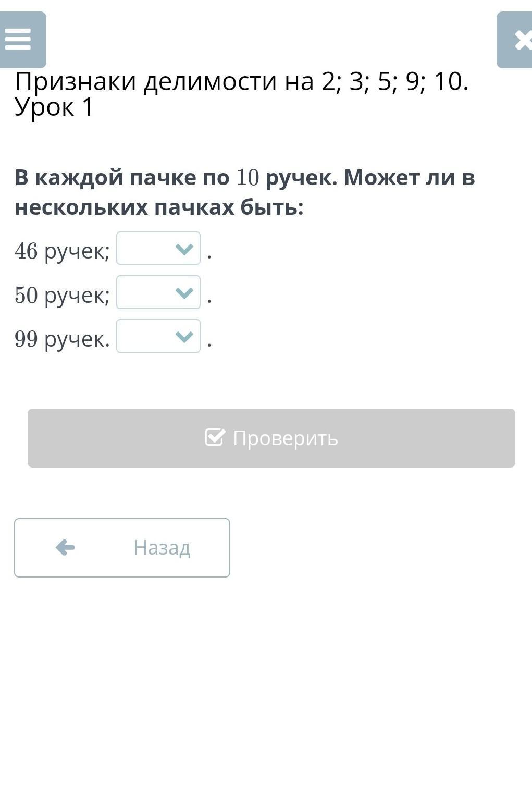
Task: Click the chevron next to 99 ручек
Action: pos(184,337)
